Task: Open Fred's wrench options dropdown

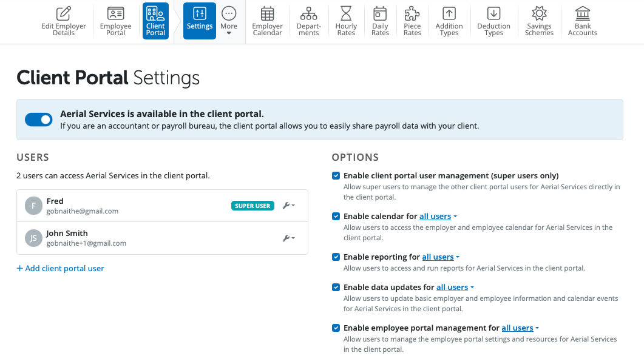Action: [289, 206]
